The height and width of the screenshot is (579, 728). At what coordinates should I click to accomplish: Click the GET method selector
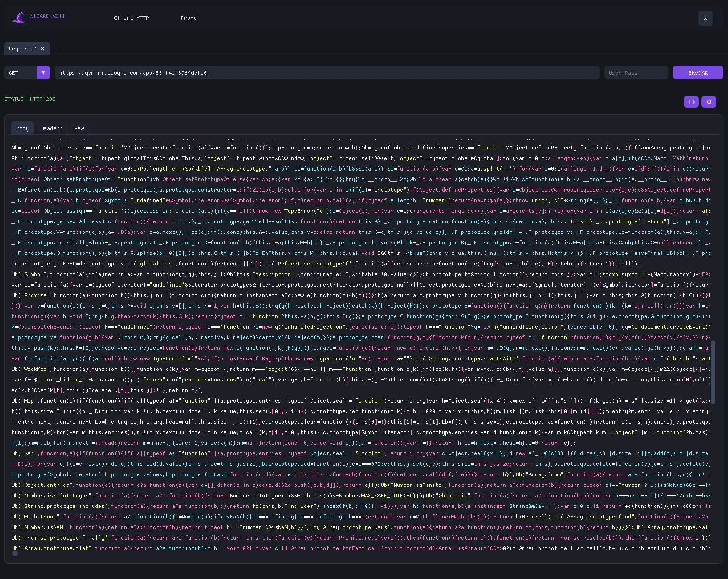[x=21, y=72]
